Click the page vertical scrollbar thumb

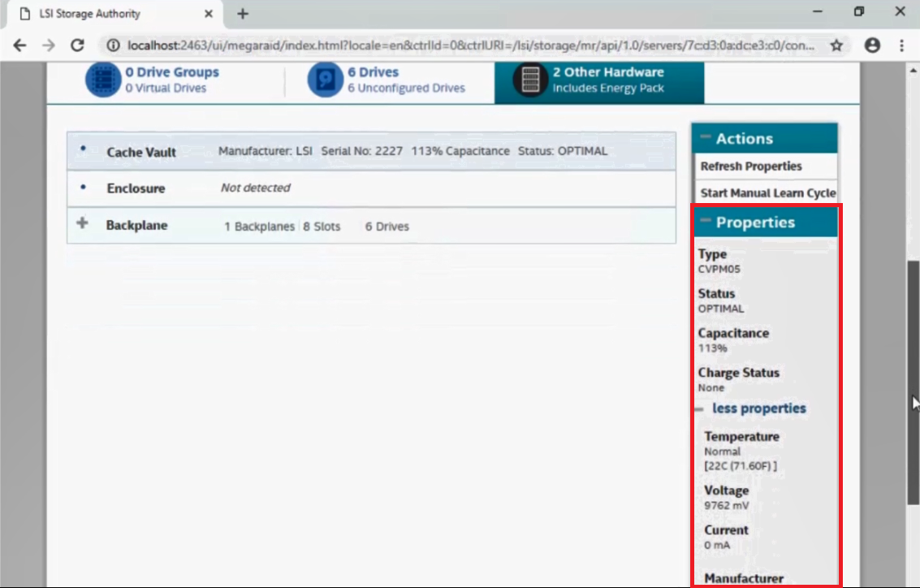click(x=913, y=382)
